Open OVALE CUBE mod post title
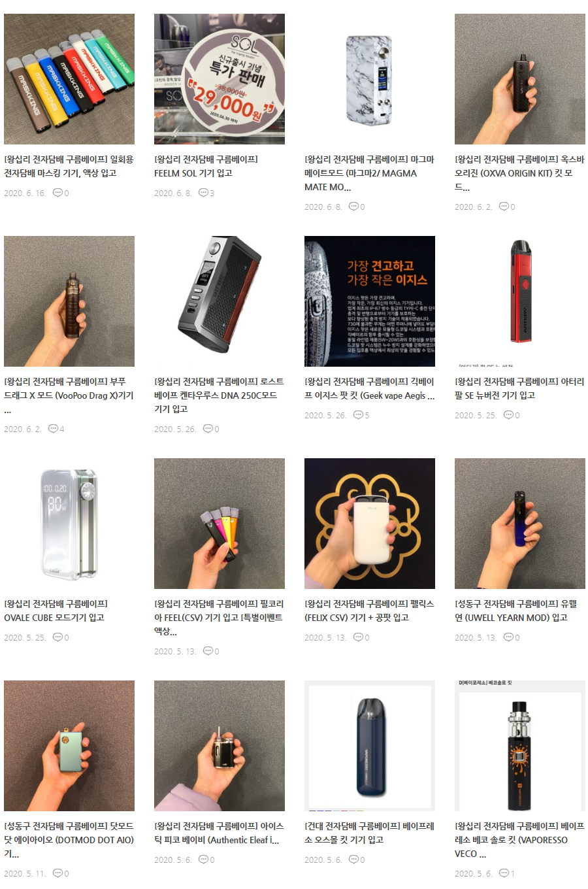Screen dimensions: 588x889 tap(56, 611)
